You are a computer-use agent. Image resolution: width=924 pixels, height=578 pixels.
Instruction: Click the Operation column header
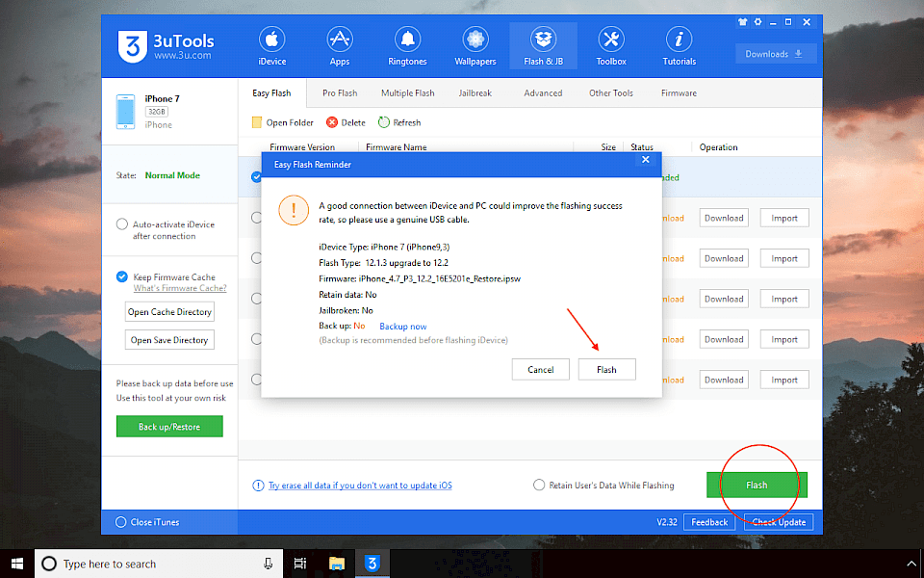[x=718, y=147]
